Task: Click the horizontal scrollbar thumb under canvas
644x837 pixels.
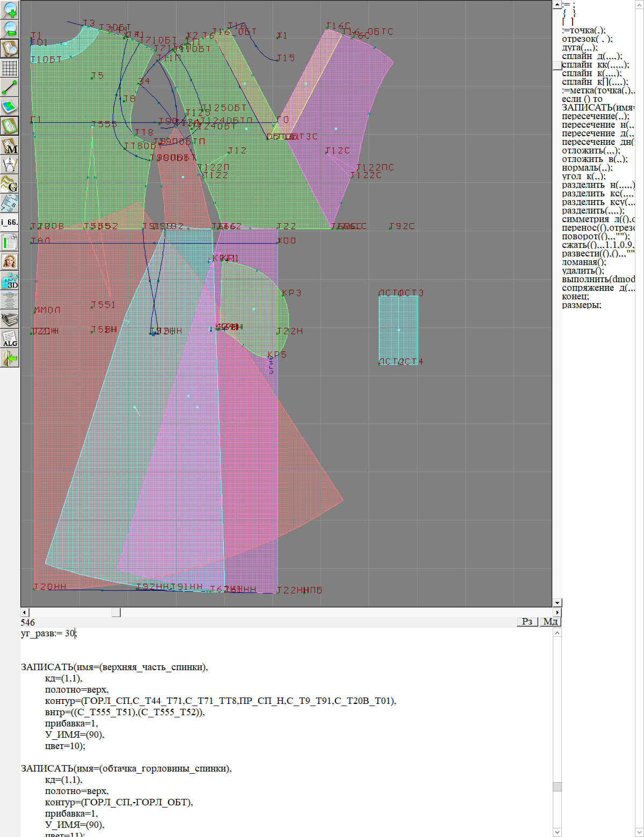Action: [116, 612]
